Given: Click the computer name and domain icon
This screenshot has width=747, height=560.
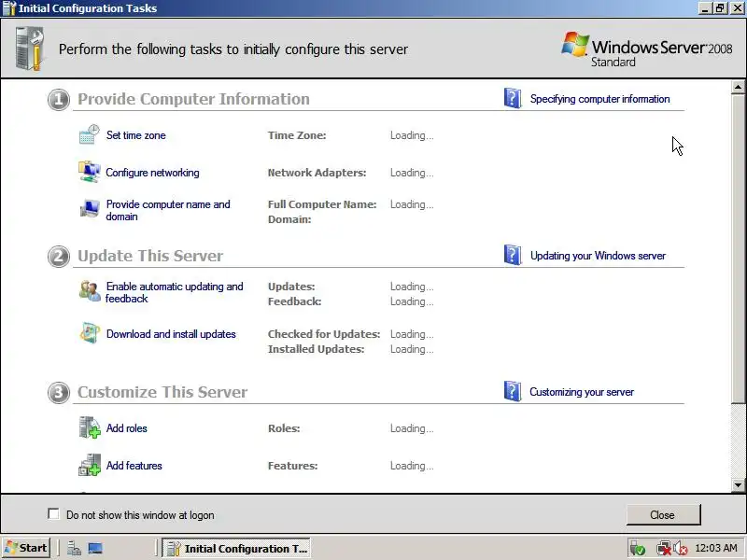Looking at the screenshot, I should [89, 208].
